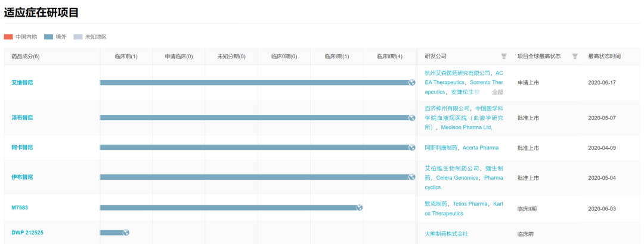Click the globe icon on 伊布替尼 bar
The width and height of the screenshot is (644, 244).
[412, 177]
